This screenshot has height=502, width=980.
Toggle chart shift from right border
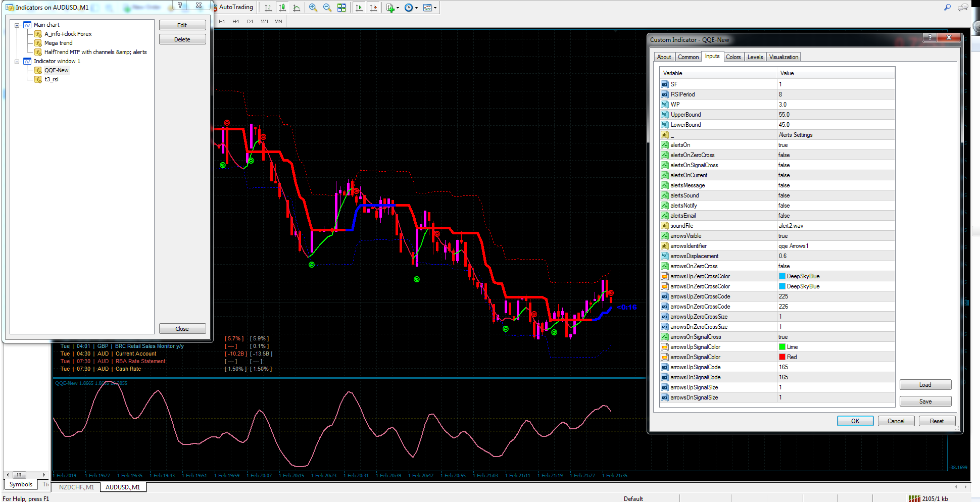[x=373, y=8]
